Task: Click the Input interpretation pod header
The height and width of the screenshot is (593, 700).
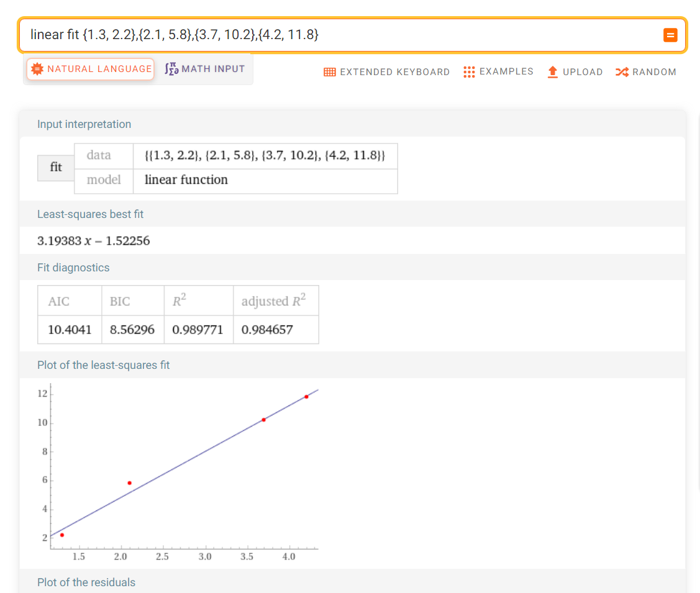Action: (84, 124)
